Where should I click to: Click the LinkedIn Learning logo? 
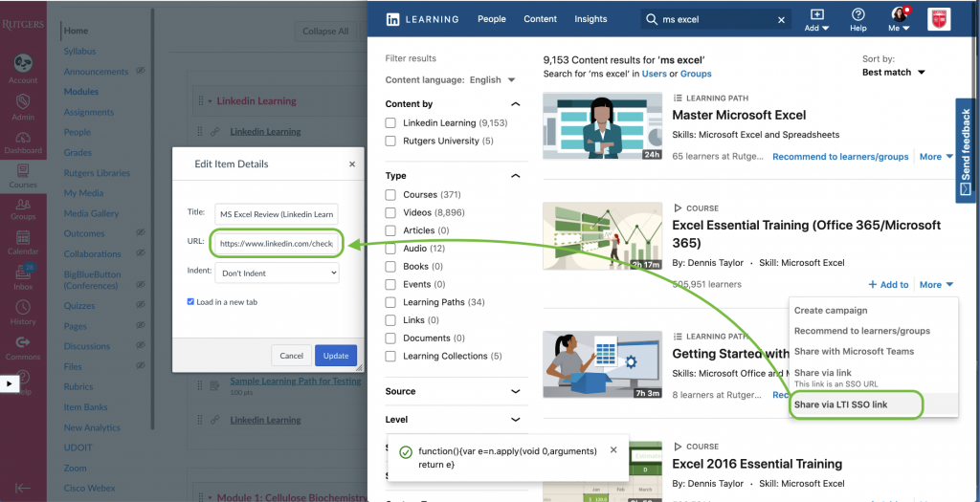point(422,19)
